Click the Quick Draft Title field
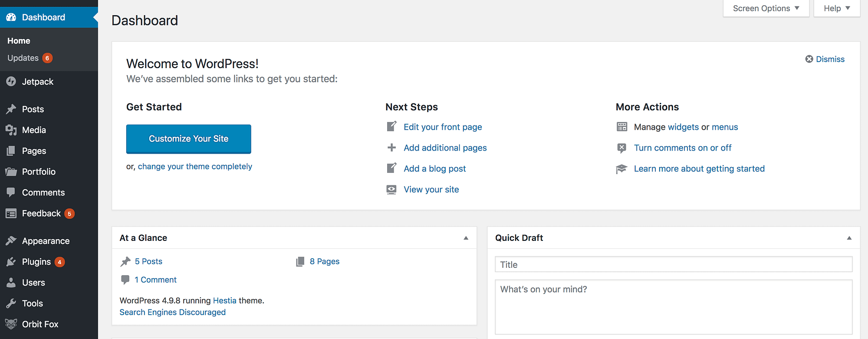This screenshot has height=339, width=868. pyautogui.click(x=673, y=264)
